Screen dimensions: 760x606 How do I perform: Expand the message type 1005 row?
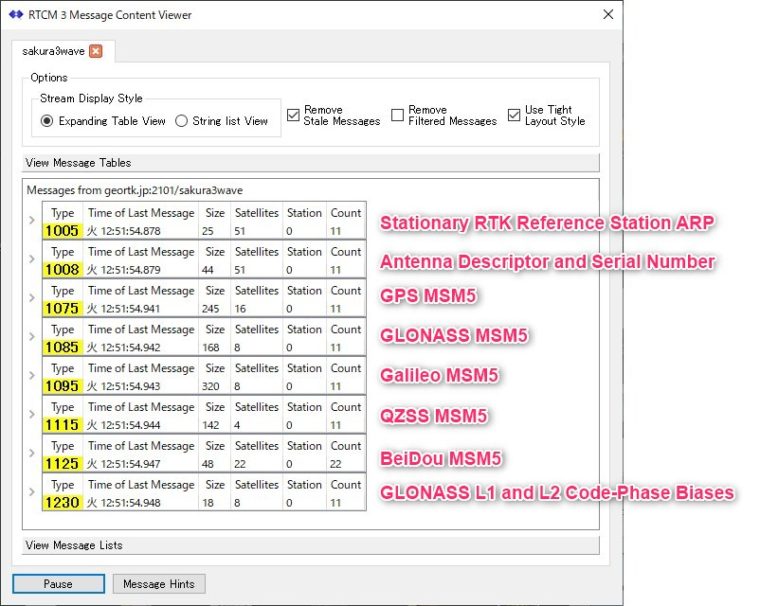31,221
